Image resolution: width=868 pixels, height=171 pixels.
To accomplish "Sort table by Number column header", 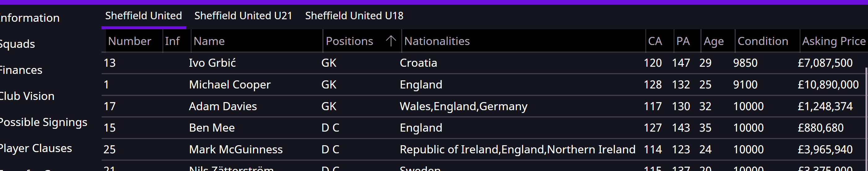I will tap(129, 41).
